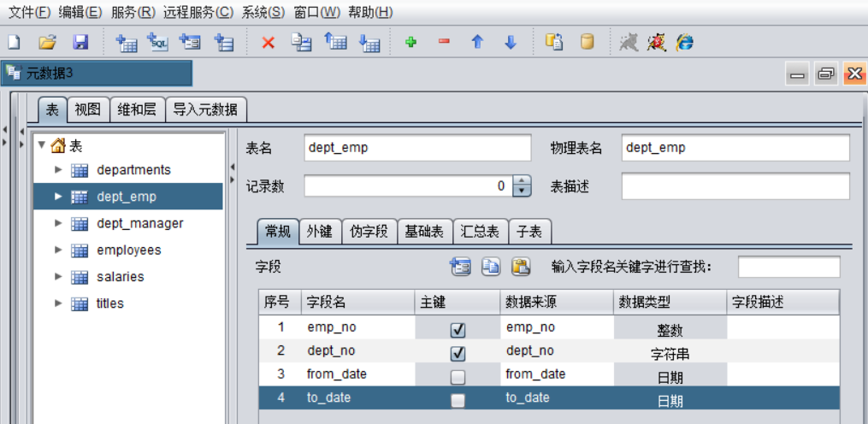The width and height of the screenshot is (868, 424).
Task: Click paste-fields clipboard icon in 字段 section
Action: pos(521,266)
